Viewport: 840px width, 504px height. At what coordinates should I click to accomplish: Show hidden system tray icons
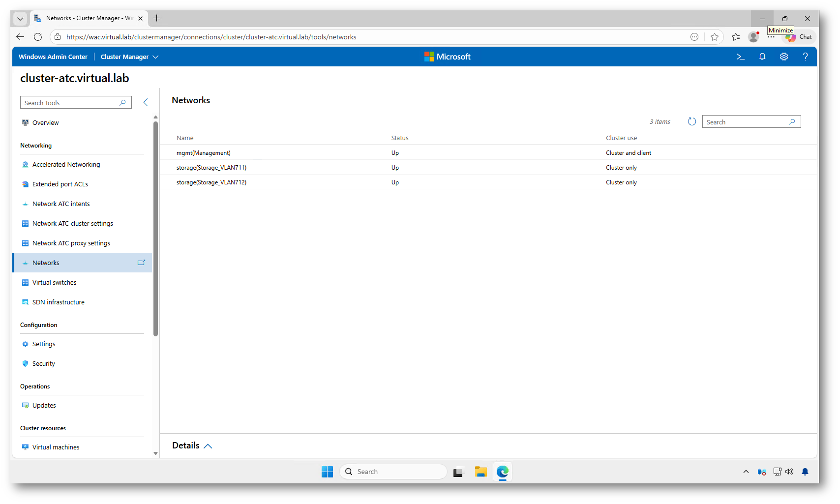pos(746,472)
